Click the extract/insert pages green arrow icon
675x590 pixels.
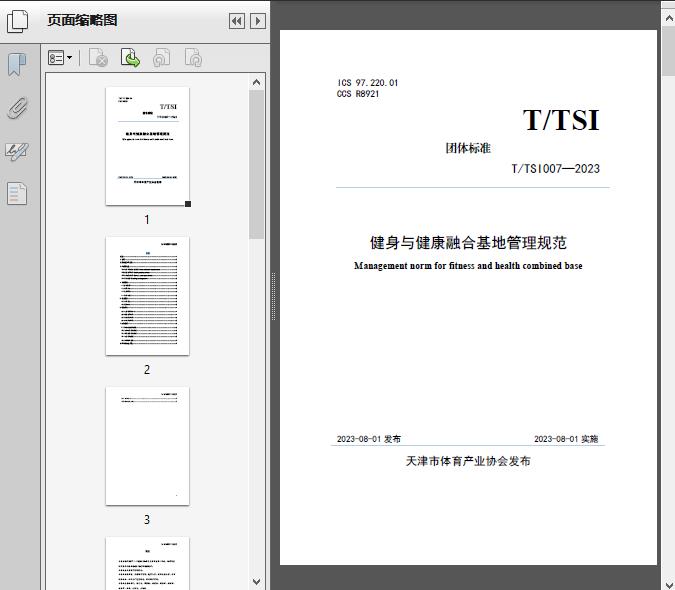coord(130,58)
